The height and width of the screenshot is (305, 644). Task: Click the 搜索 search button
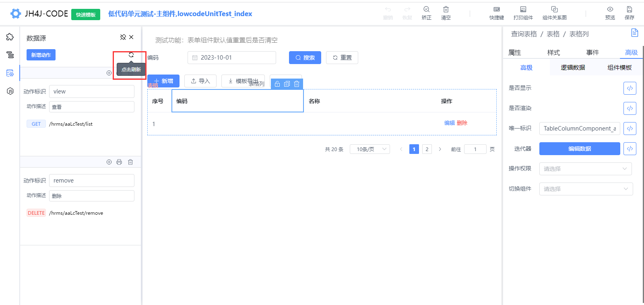click(x=305, y=58)
